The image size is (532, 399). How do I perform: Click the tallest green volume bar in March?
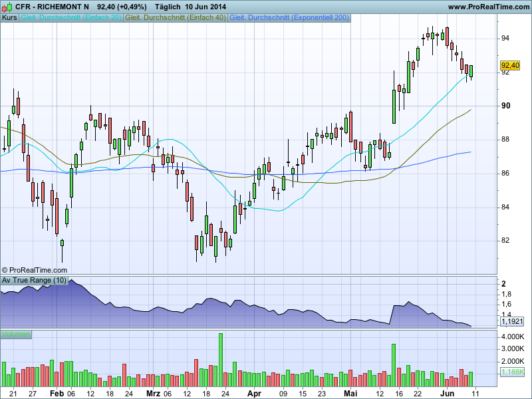pos(221,360)
